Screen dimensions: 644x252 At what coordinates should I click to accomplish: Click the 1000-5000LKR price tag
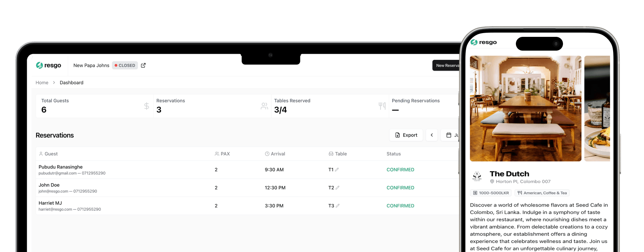click(x=491, y=193)
